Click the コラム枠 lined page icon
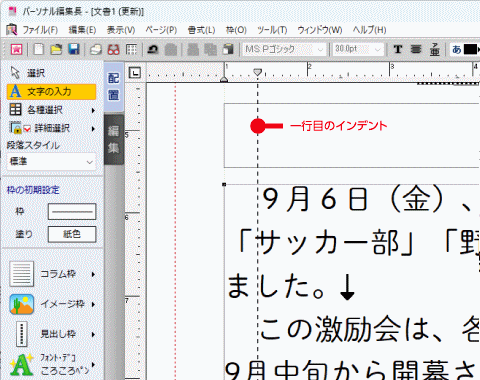The height and width of the screenshot is (380, 480). 21,274
